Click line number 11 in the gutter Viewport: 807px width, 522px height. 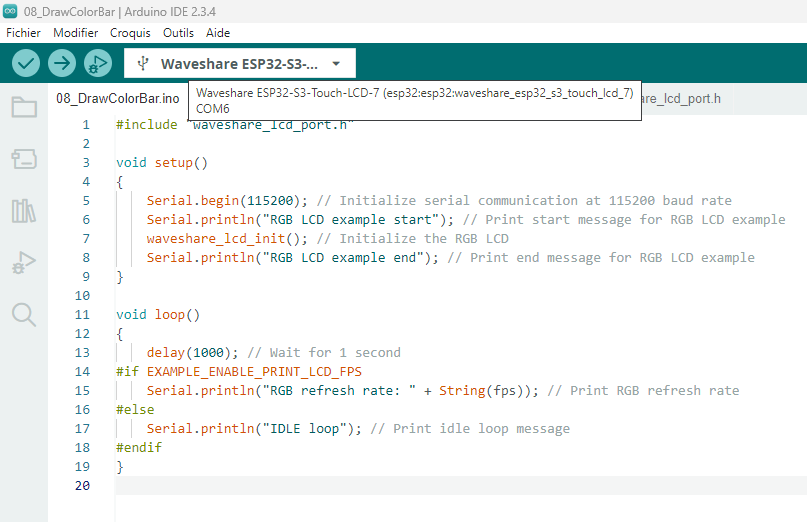tap(82, 315)
